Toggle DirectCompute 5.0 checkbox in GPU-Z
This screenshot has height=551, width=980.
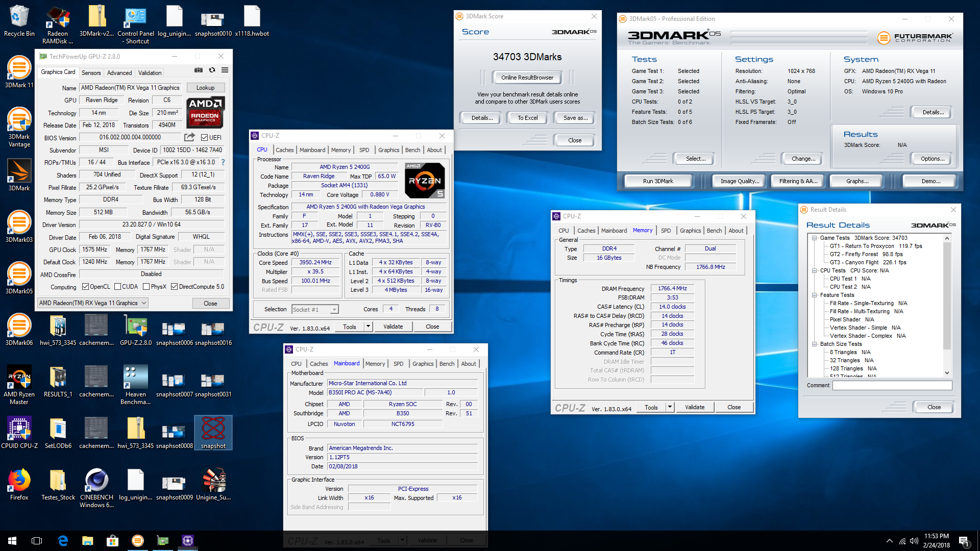click(x=174, y=287)
